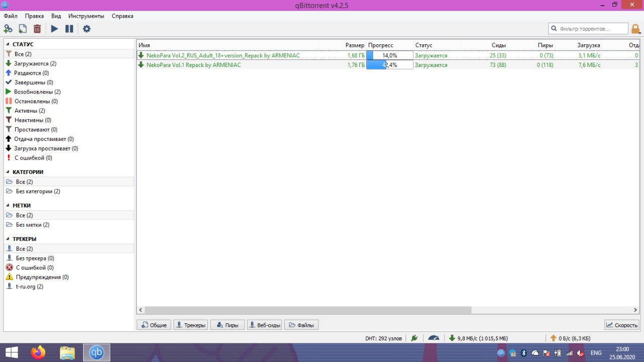Open File Explorer from the taskbar

click(x=67, y=352)
